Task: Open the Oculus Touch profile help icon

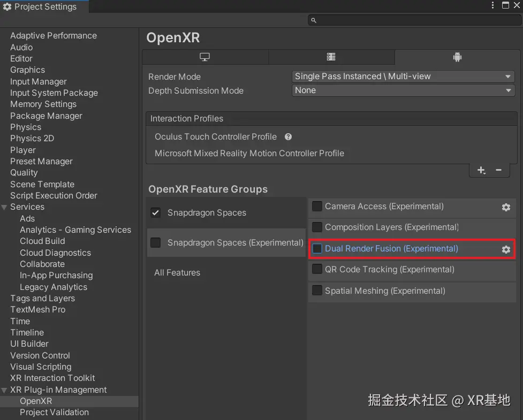Action: pyautogui.click(x=288, y=136)
